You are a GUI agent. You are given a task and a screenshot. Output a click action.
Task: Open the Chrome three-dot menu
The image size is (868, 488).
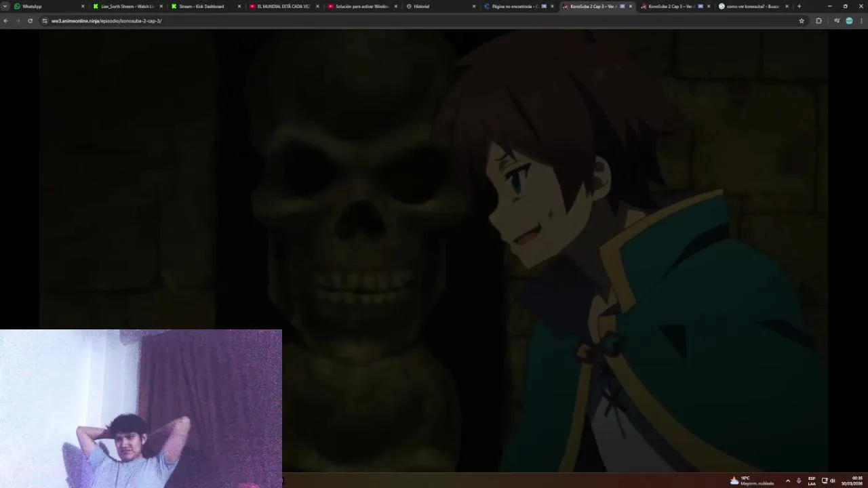click(861, 21)
